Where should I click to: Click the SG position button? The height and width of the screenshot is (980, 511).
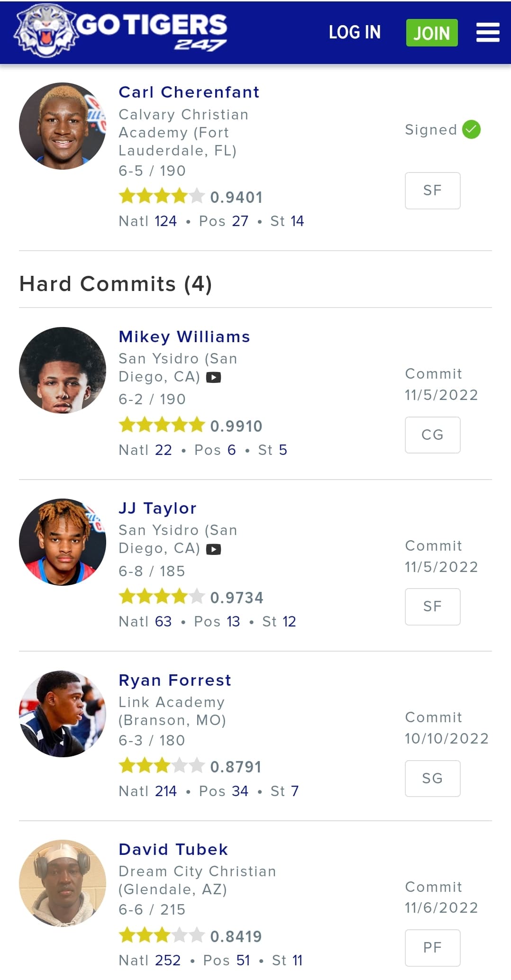(x=432, y=778)
